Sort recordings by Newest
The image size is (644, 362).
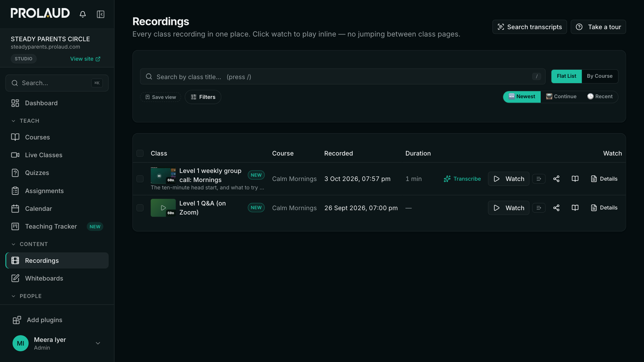(x=522, y=97)
